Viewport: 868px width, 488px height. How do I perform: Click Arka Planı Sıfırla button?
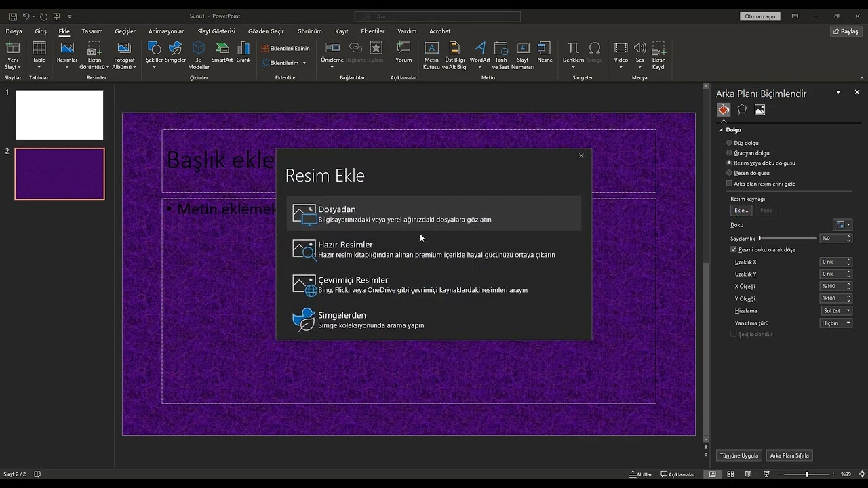pyautogui.click(x=789, y=455)
